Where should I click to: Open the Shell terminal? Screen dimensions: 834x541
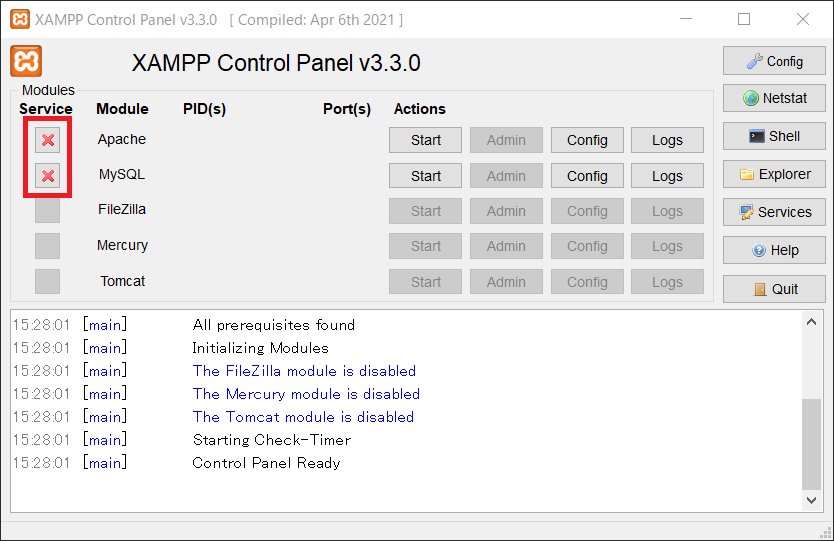[774, 136]
